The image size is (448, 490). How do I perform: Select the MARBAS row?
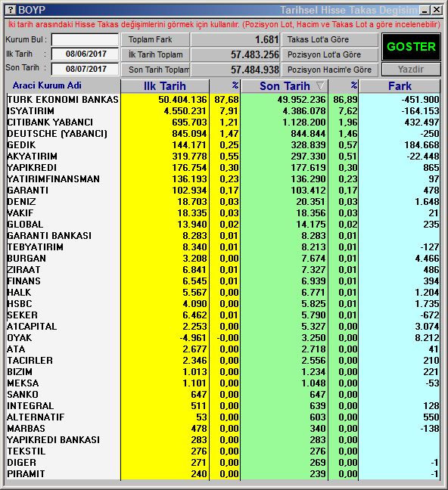point(223,429)
